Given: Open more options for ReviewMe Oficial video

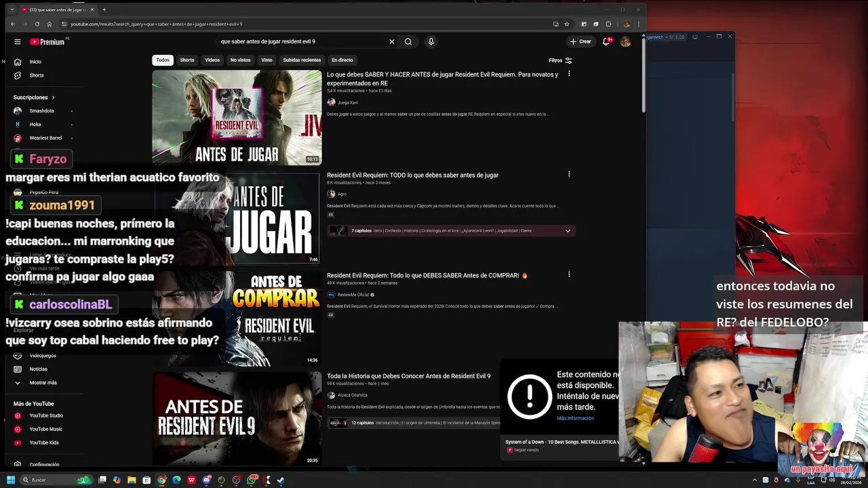Looking at the screenshot, I should [x=569, y=274].
